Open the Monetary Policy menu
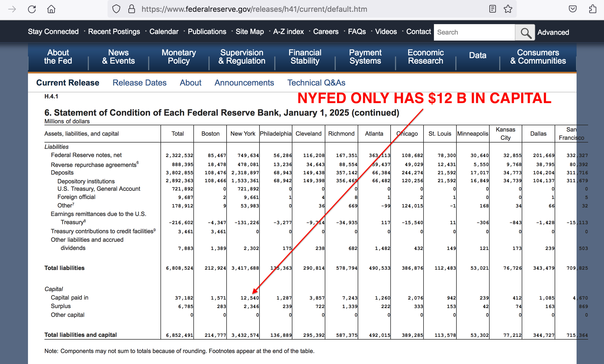This screenshot has height=364, width=604. pos(179,57)
